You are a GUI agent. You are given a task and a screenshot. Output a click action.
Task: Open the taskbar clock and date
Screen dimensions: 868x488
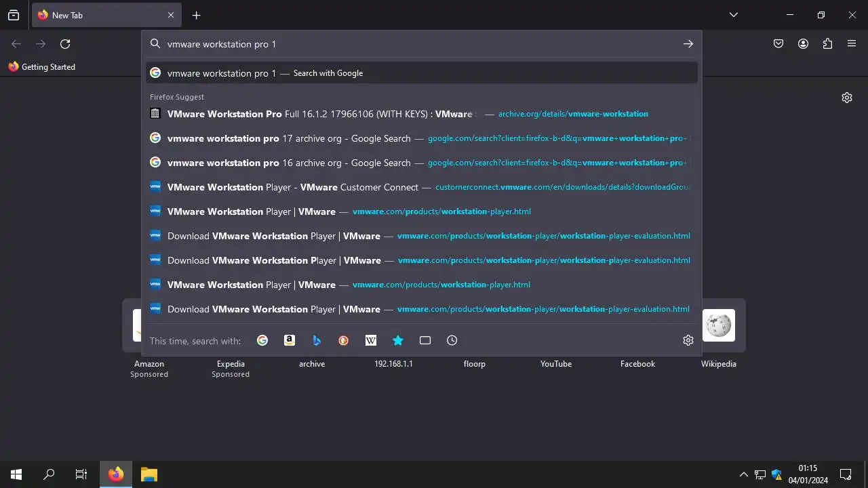(x=808, y=474)
